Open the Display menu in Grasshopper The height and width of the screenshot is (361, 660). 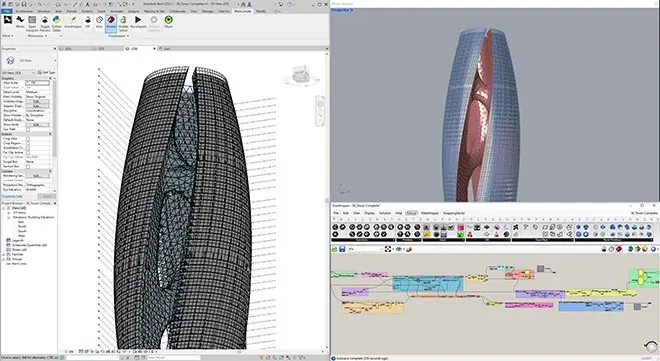point(369,213)
